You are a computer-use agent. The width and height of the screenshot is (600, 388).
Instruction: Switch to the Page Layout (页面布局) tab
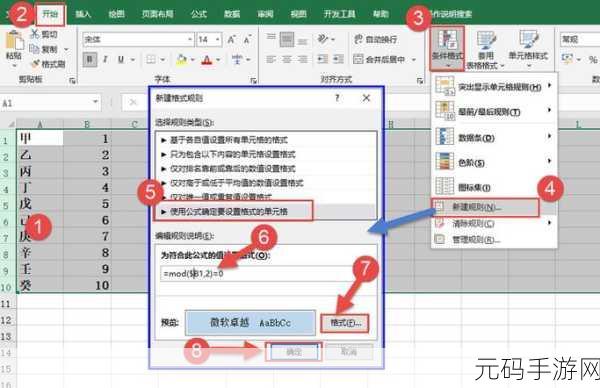(x=157, y=14)
